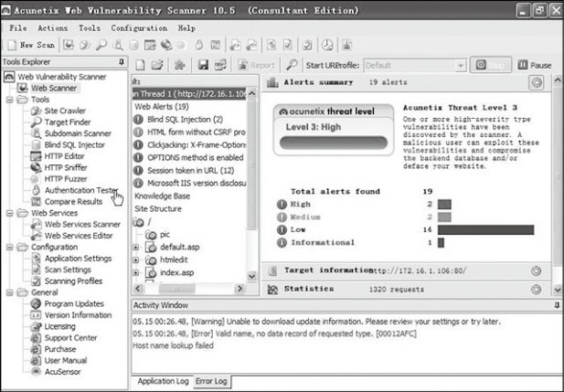Open Subdomain Scanner icon in top toolbar

(x=118, y=45)
